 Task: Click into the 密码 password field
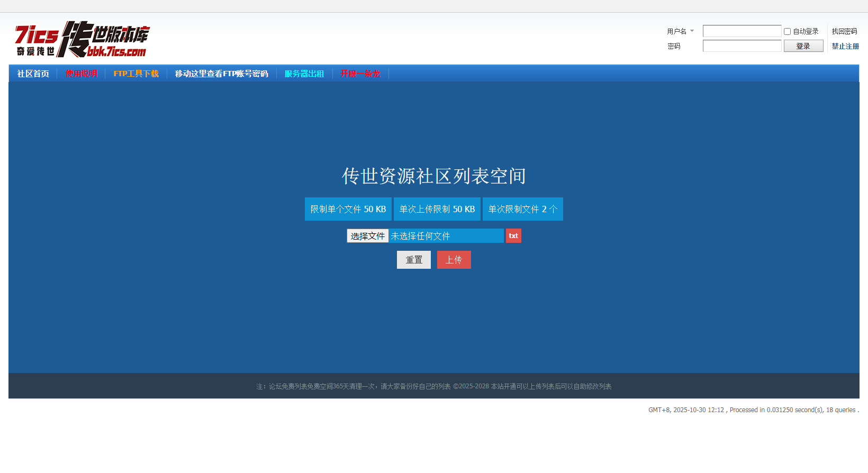pos(742,46)
